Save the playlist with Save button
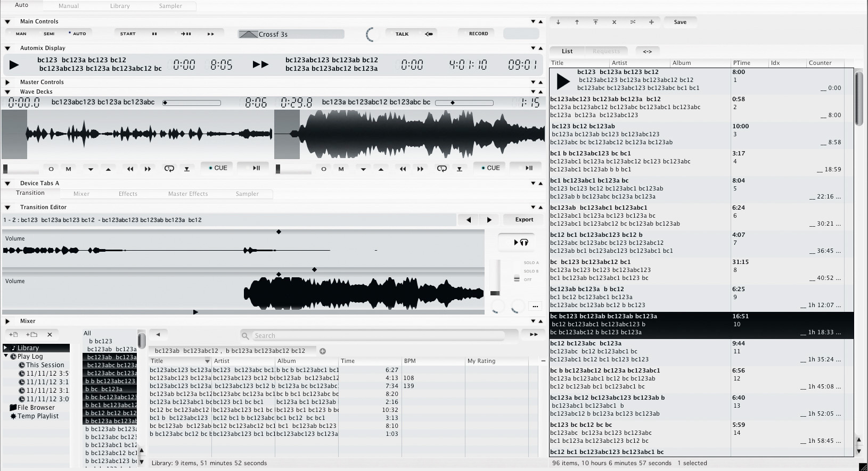Image resolution: width=868 pixels, height=471 pixels. (x=680, y=22)
